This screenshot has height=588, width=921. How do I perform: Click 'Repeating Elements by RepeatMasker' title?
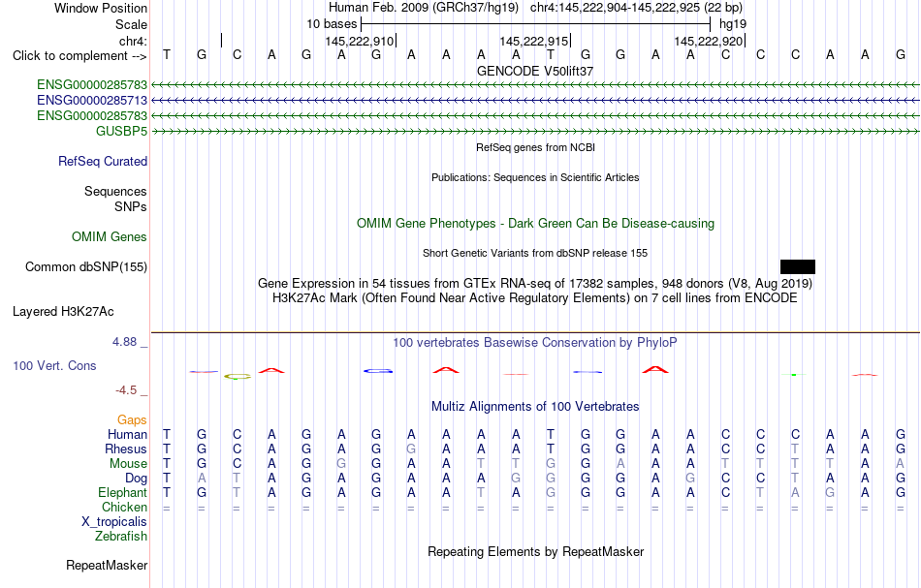[536, 552]
